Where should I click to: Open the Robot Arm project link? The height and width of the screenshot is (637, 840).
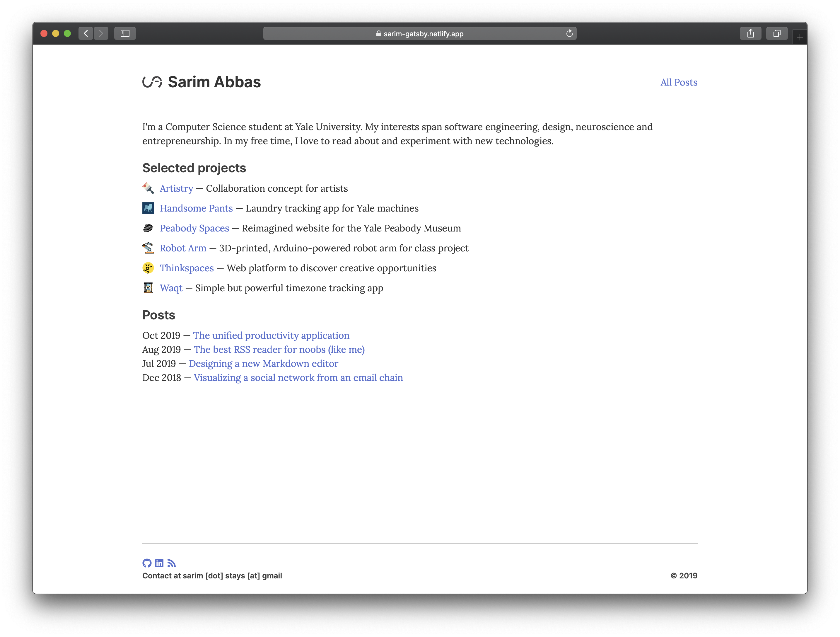[x=183, y=248]
